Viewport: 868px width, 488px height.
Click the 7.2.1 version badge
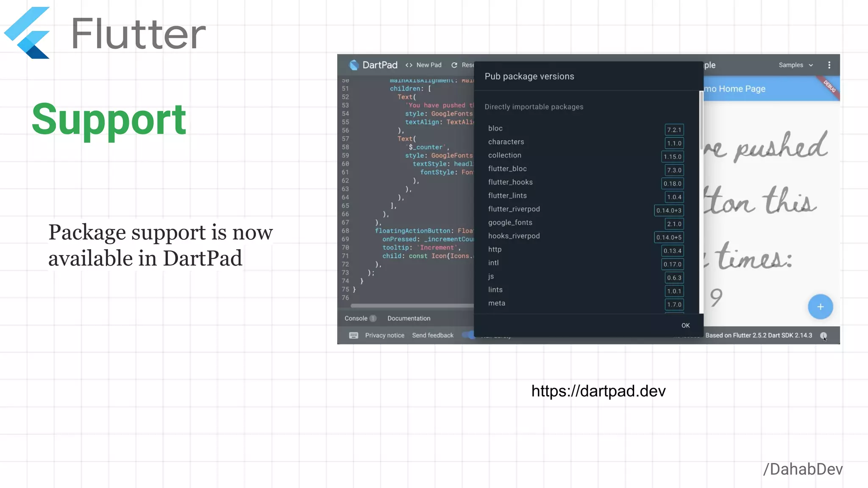coord(674,130)
